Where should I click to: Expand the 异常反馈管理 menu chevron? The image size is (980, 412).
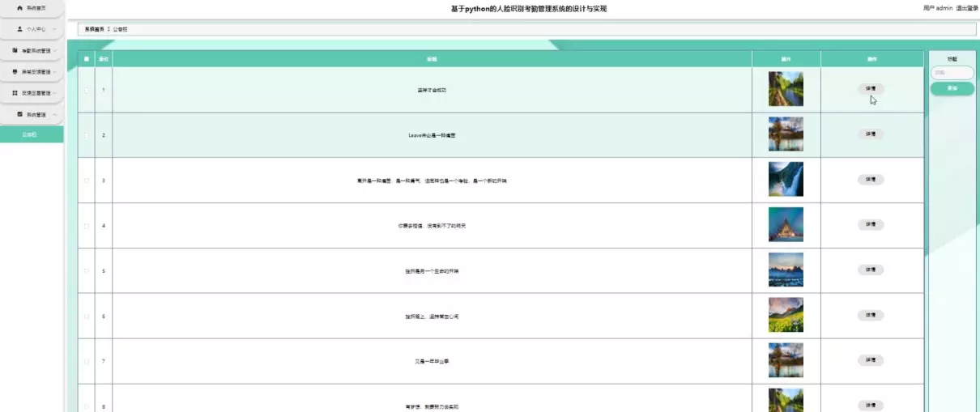[55, 72]
